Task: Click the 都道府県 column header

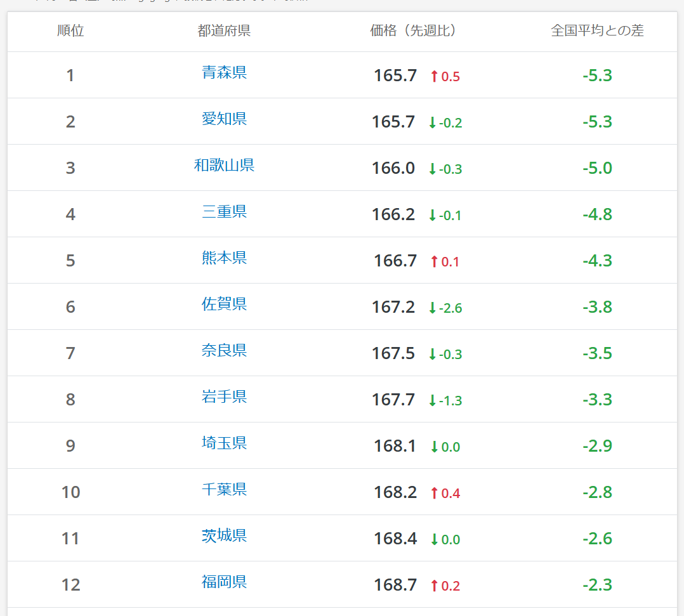Action: [x=224, y=30]
